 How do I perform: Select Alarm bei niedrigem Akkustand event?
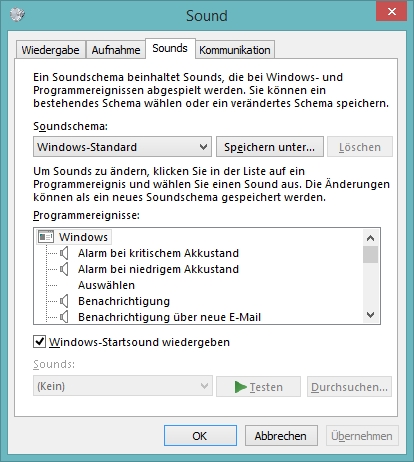click(x=158, y=269)
